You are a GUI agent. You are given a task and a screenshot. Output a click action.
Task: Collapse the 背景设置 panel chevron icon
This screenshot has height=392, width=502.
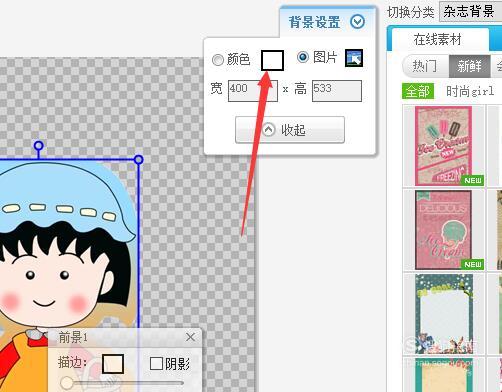click(357, 22)
